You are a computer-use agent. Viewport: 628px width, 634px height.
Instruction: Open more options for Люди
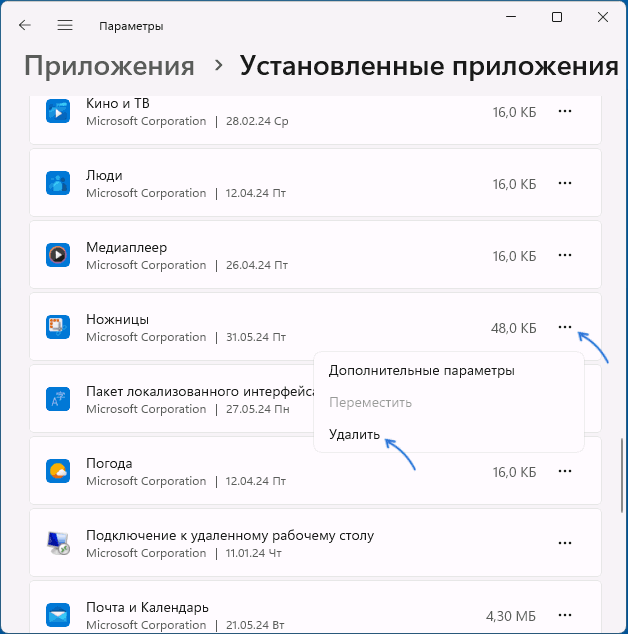click(x=565, y=183)
